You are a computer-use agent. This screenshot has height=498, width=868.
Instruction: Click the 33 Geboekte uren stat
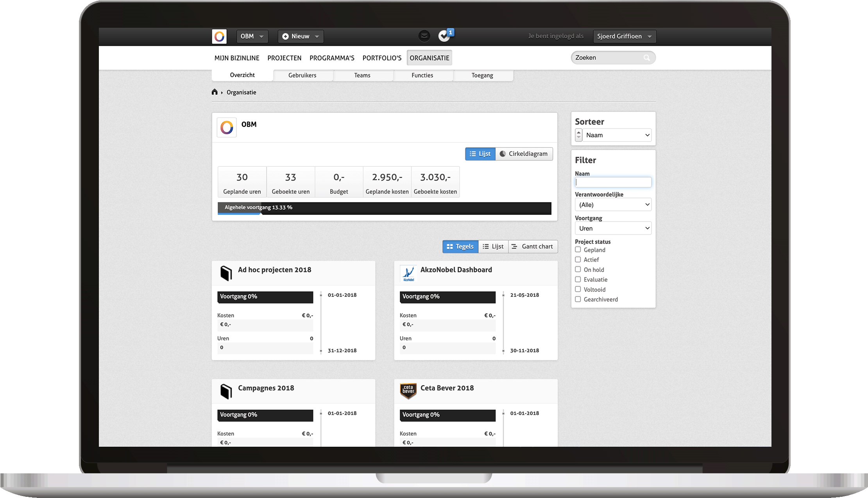(291, 182)
